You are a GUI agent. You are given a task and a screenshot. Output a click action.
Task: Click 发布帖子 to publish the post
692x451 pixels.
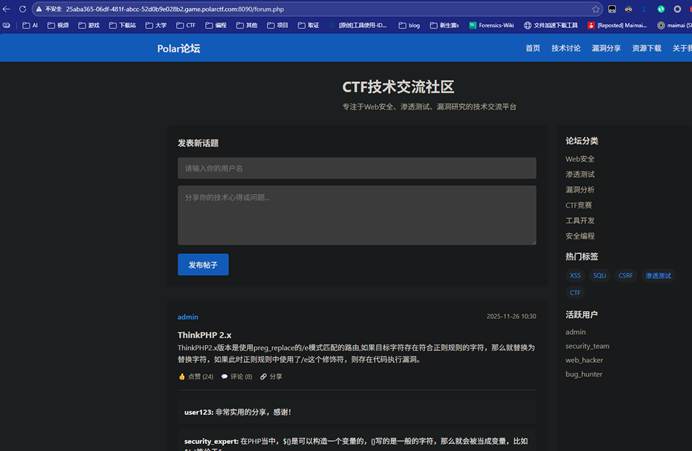203,265
